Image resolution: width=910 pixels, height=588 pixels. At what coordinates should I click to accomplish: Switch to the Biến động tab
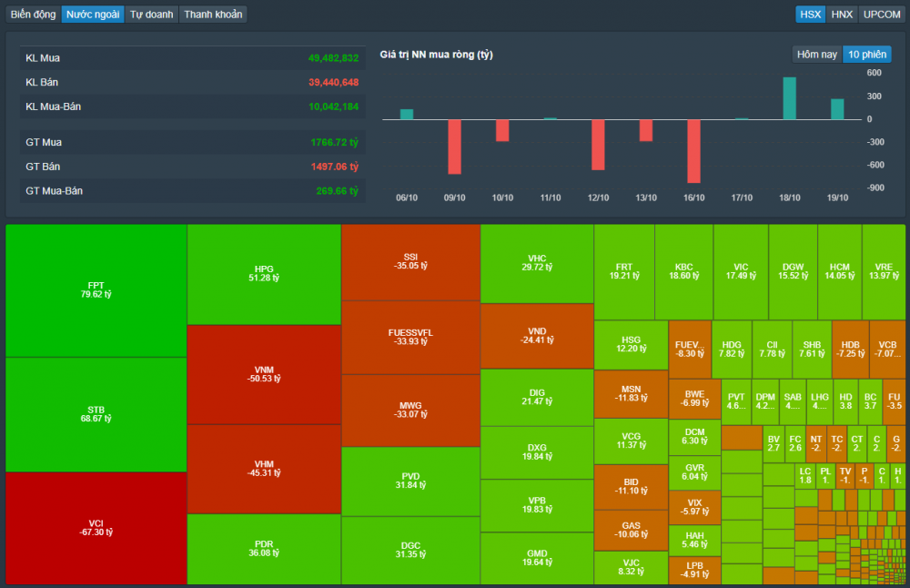33,15
